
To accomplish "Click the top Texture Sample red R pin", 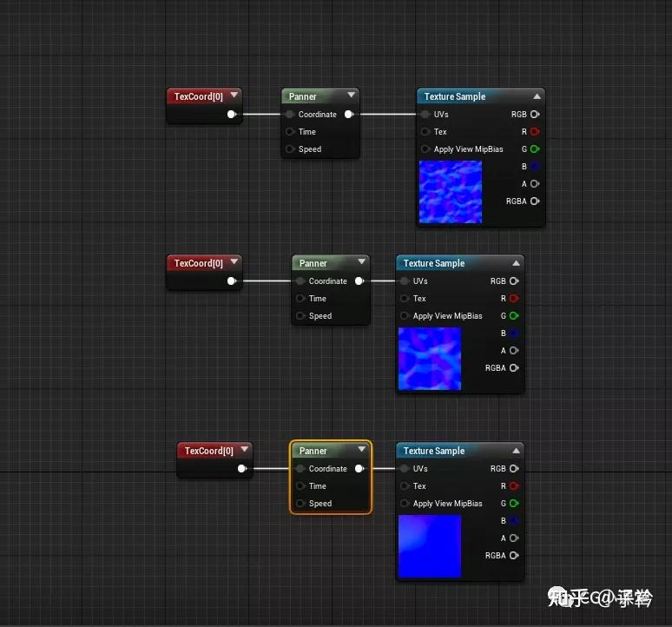I will pyautogui.click(x=535, y=132).
